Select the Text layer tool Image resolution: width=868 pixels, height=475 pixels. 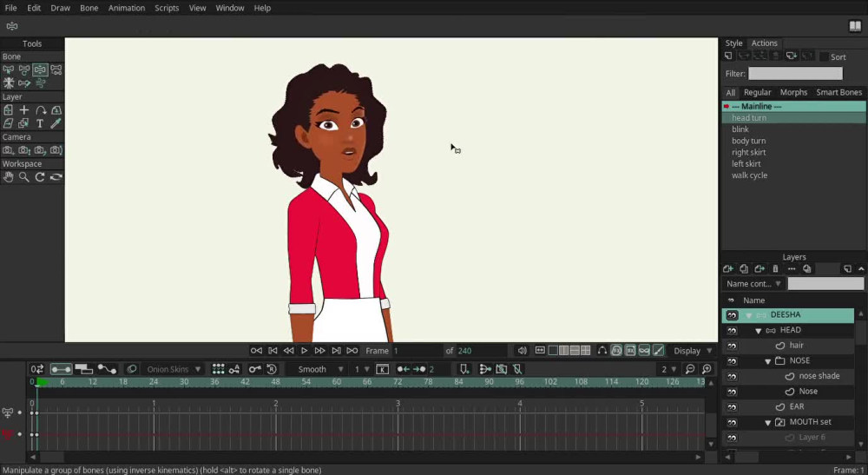40,123
